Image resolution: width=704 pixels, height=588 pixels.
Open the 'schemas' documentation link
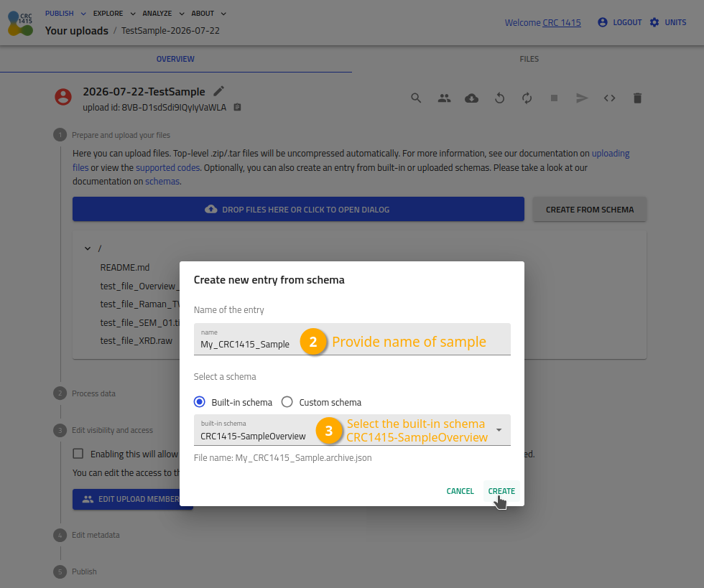pos(162,182)
